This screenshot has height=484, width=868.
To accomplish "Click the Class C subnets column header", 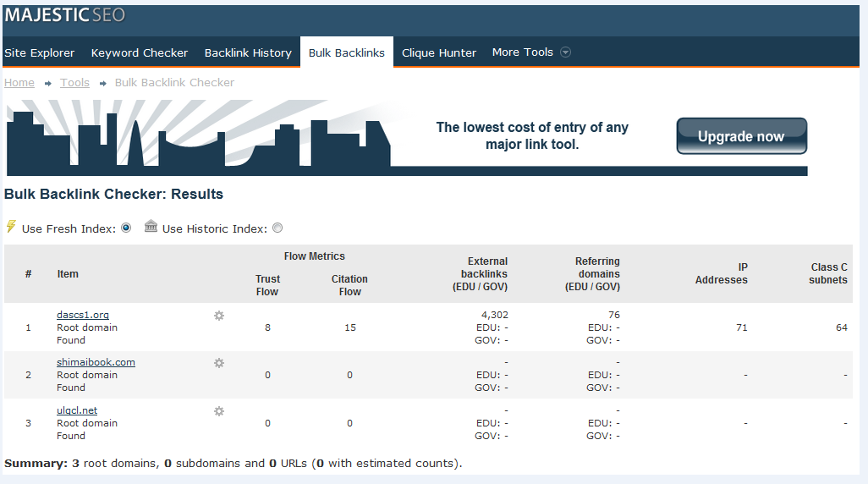I will pyautogui.click(x=828, y=273).
